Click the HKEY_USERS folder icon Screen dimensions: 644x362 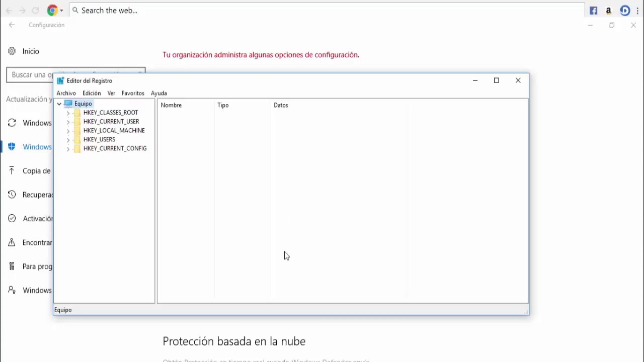click(x=77, y=140)
